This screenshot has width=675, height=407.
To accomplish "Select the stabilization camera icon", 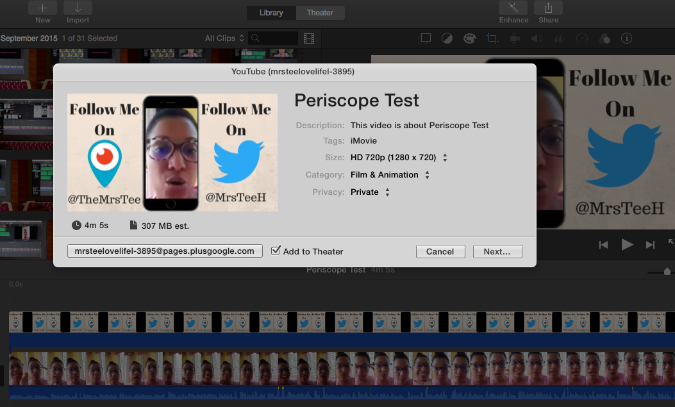I will pyautogui.click(x=514, y=39).
